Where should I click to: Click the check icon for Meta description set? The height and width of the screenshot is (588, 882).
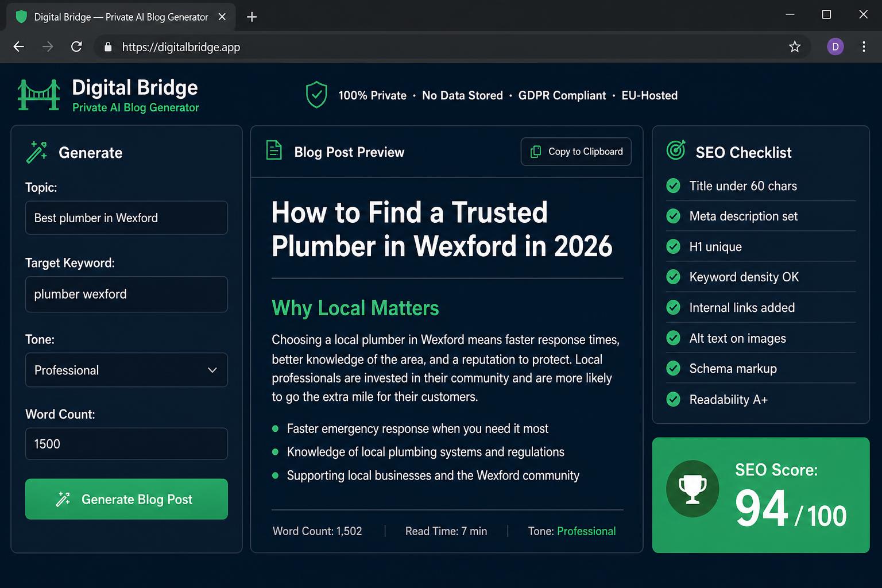673,216
